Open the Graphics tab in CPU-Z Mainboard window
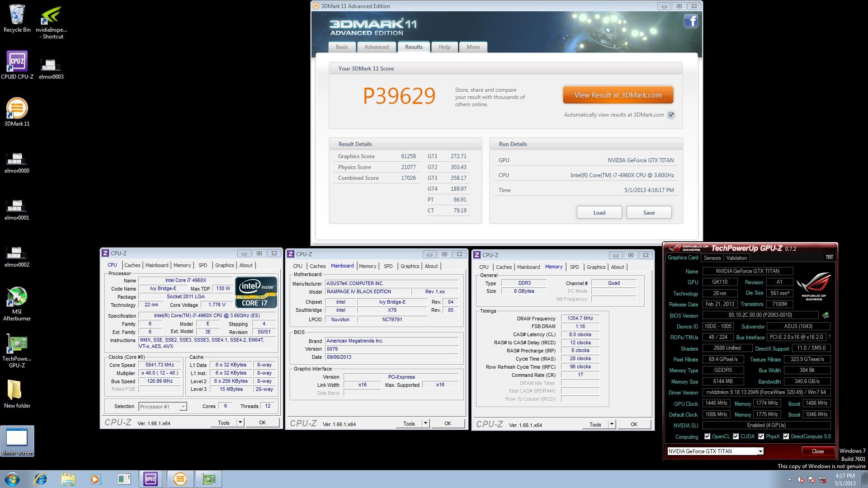Screen dimensions: 868x488 tap(410, 266)
